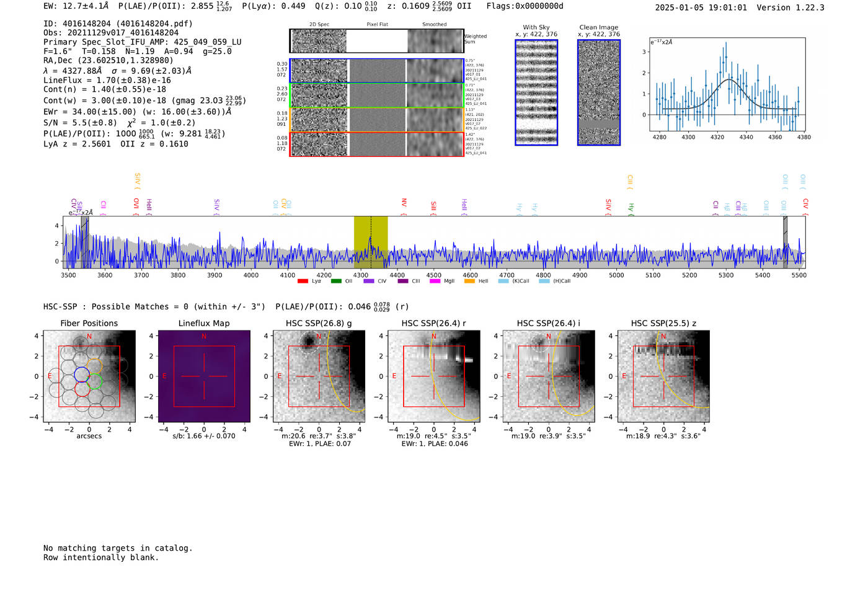Select the blue-bordered fiber spectrum row
Image resolution: width=868 pixels, height=591 pixels.
tap(376, 71)
